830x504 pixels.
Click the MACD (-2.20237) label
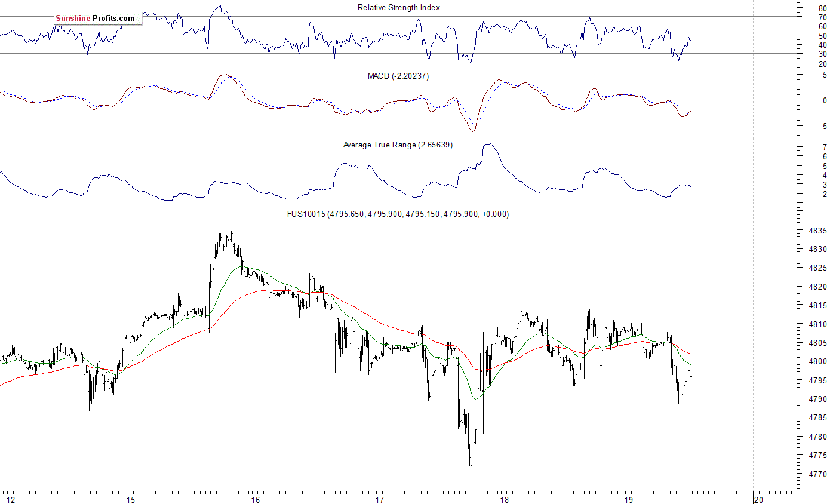pos(398,76)
